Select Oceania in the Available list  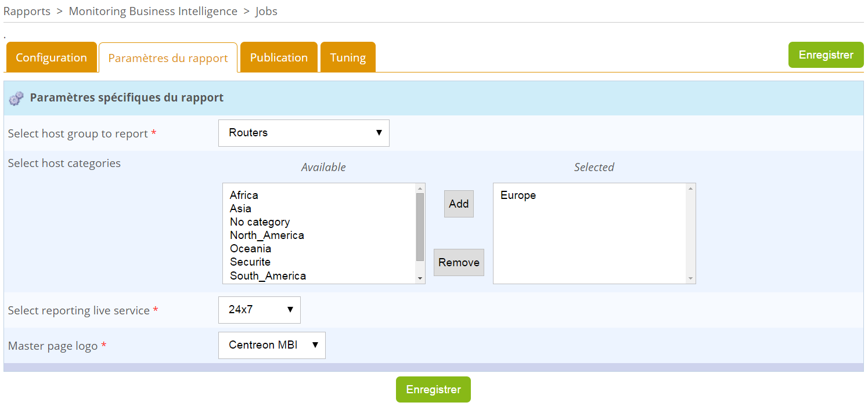(250, 248)
